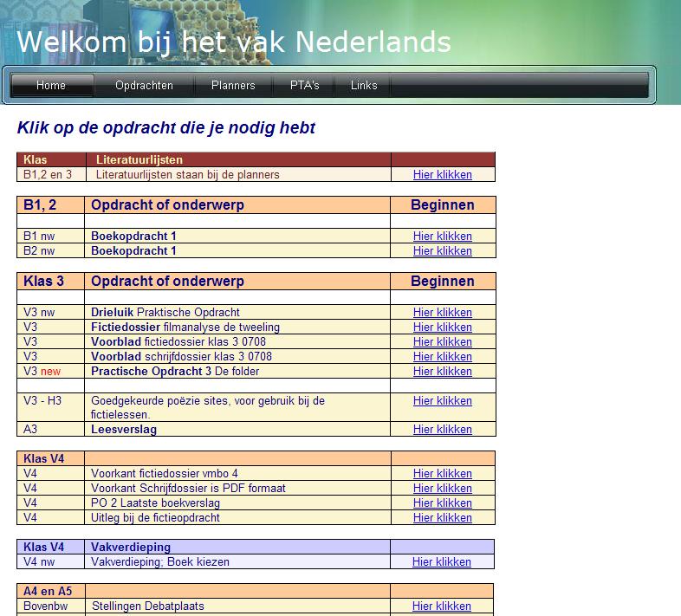Click 'Voorkant Schrijfdossier is PDF formaat' text
Image resolution: width=681 pixels, height=616 pixels.
(x=189, y=489)
